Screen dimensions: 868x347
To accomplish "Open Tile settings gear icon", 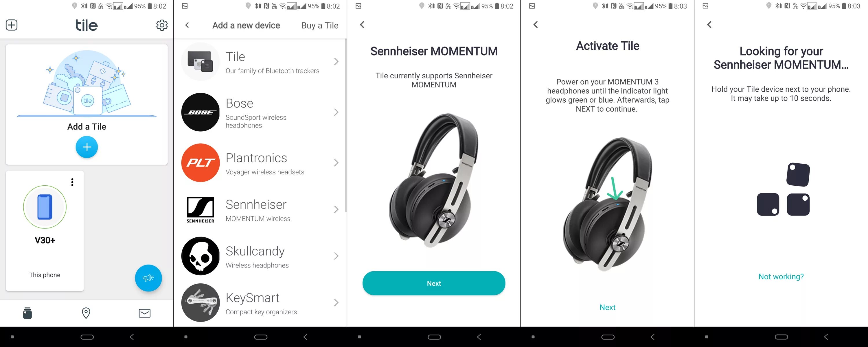I will [x=162, y=24].
